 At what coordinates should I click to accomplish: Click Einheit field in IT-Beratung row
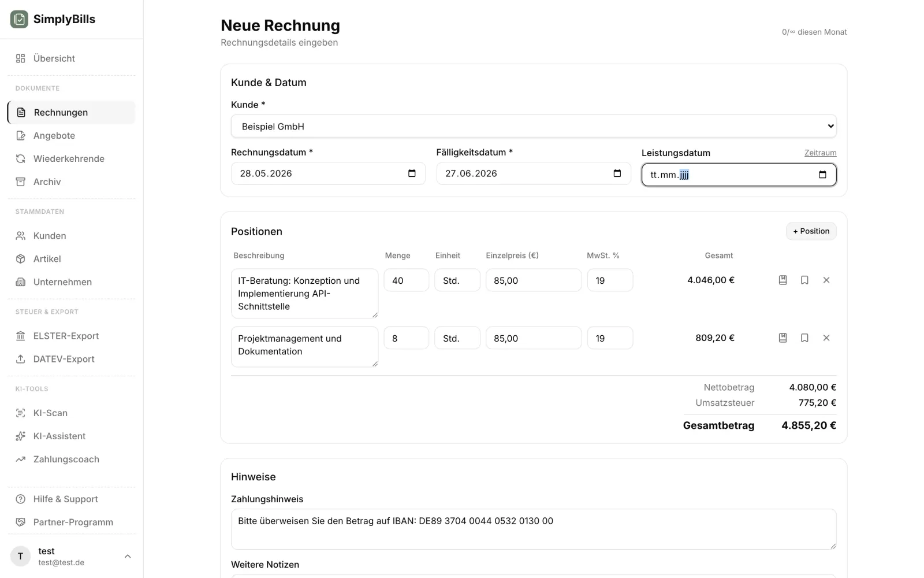point(457,280)
